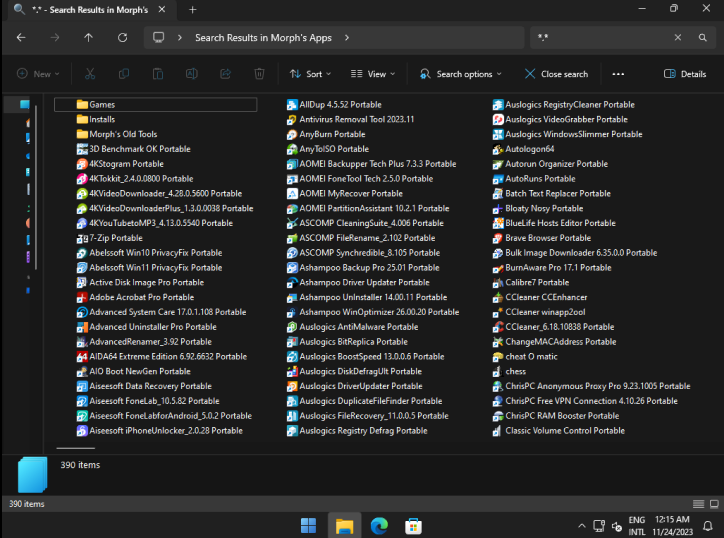Click the horizontal scrollbar thumb
Image resolution: width=724 pixels, height=538 pixels.
(x=76, y=448)
